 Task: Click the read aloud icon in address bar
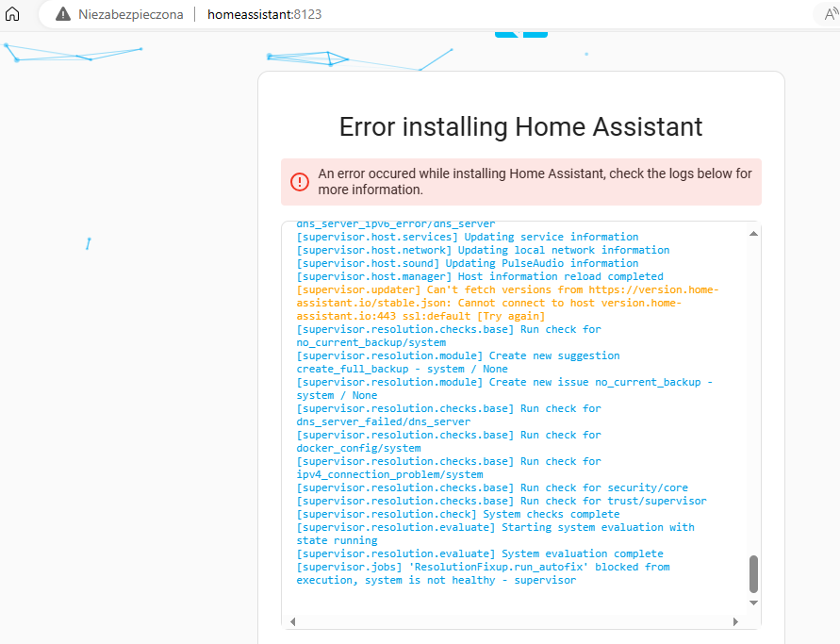tap(831, 14)
